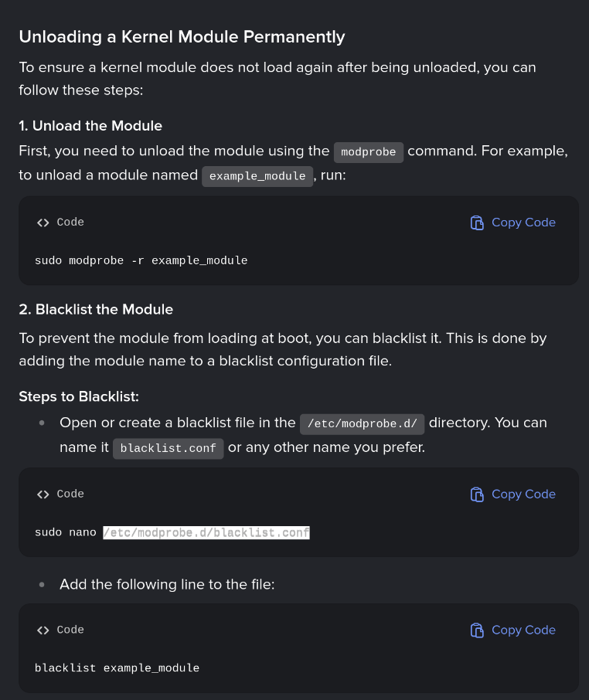
Task: Click the Steps to Blacklist subheading
Action: [79, 396]
